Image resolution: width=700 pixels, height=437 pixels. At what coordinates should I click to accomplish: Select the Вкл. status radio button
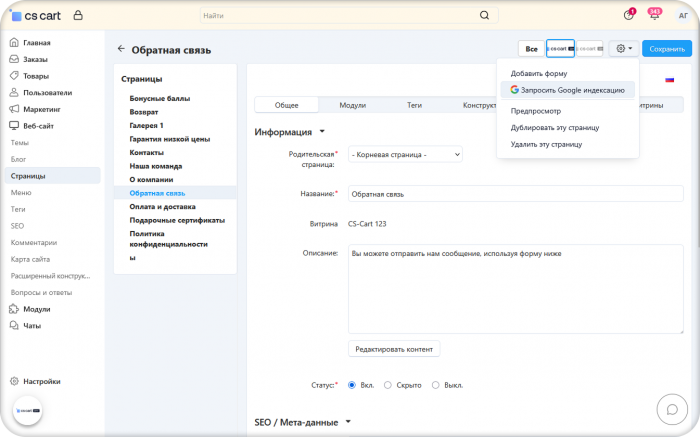click(x=352, y=385)
